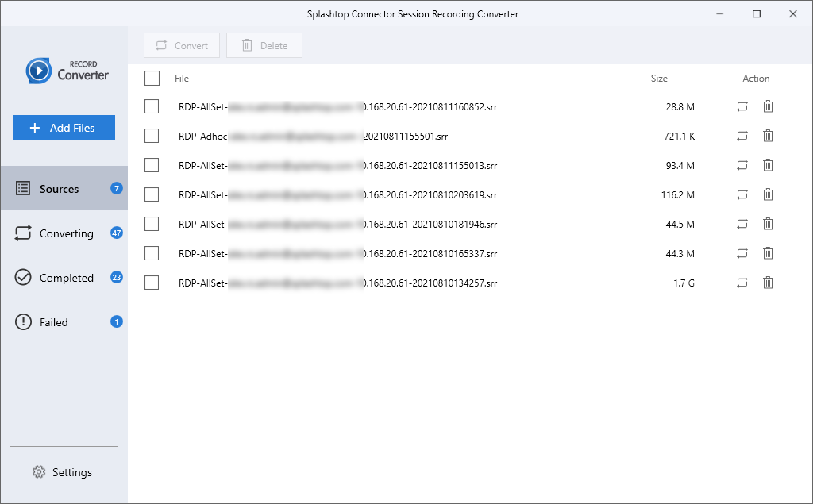The height and width of the screenshot is (504, 813).
Task: Convert the RDP-Adhoc 20210811155501.srr file
Action: point(742,136)
